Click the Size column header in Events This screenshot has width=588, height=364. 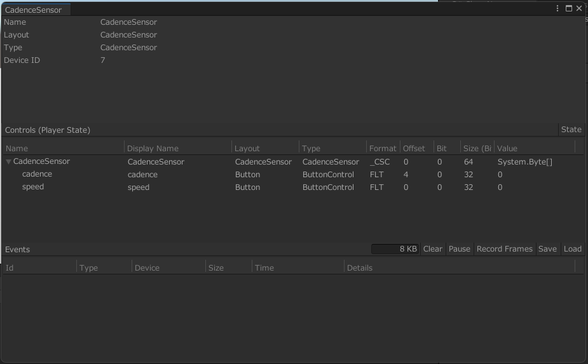(x=229, y=267)
